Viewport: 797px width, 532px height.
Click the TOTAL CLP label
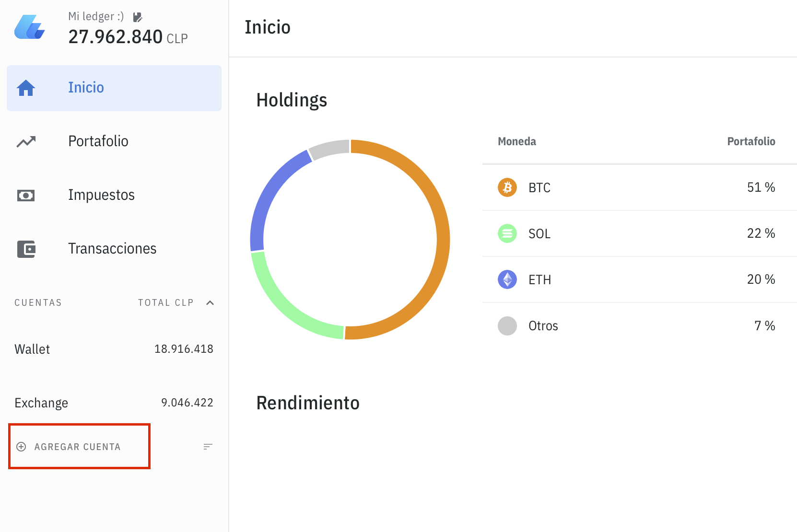coord(166,303)
